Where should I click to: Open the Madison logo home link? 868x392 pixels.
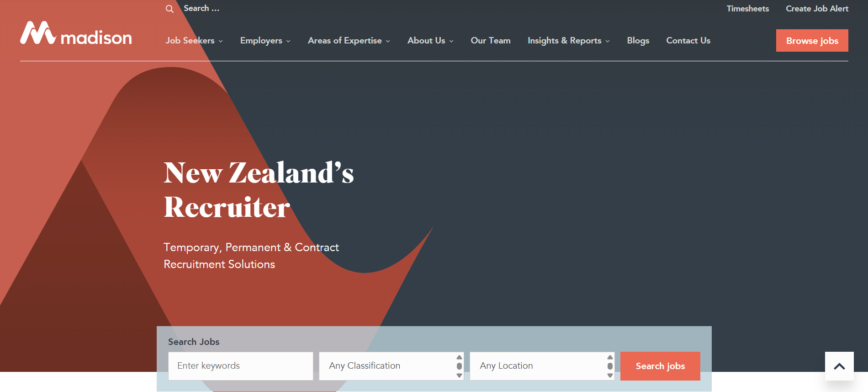coord(76,33)
